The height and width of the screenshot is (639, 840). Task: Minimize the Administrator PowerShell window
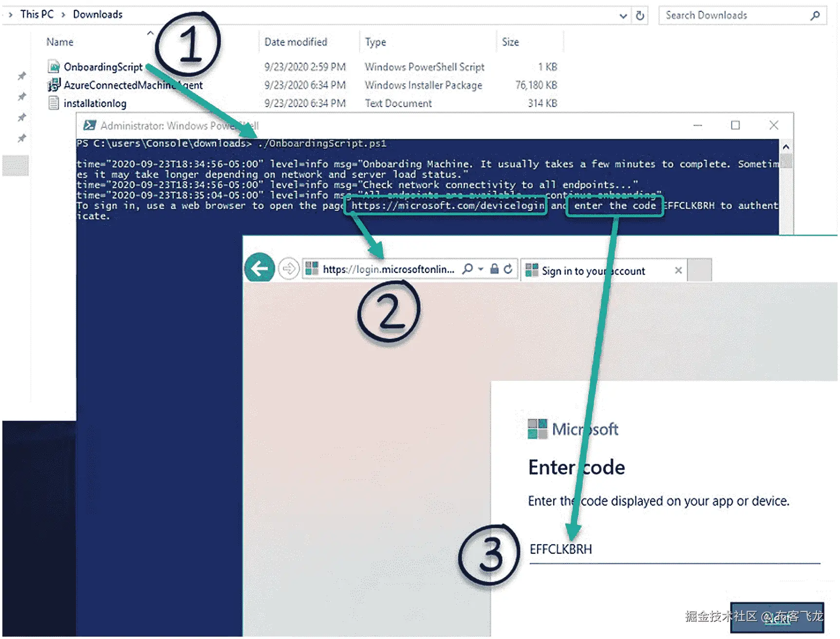[x=698, y=126]
